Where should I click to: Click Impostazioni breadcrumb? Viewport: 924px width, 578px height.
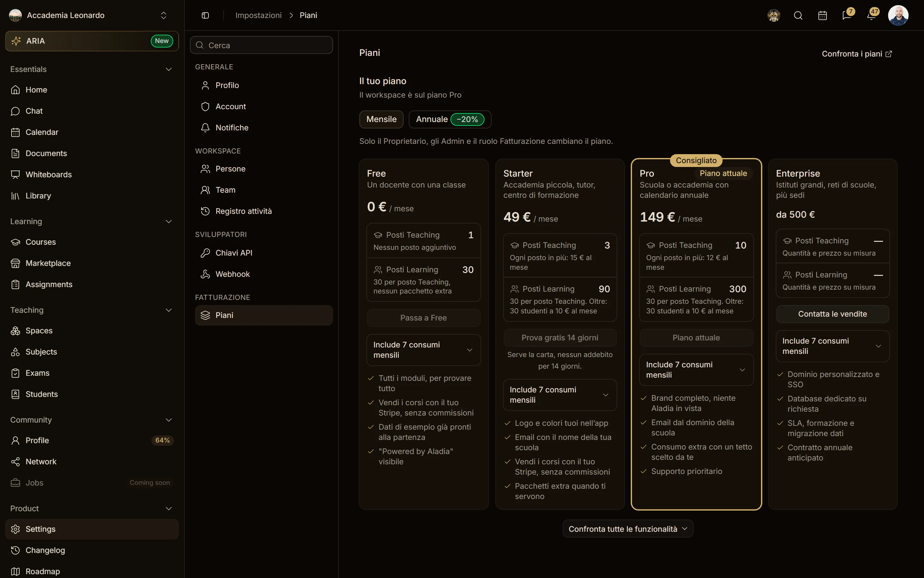tap(259, 15)
